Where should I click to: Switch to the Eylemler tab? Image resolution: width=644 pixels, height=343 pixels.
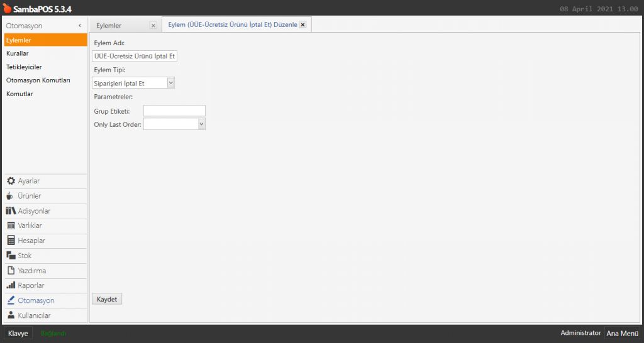click(109, 26)
